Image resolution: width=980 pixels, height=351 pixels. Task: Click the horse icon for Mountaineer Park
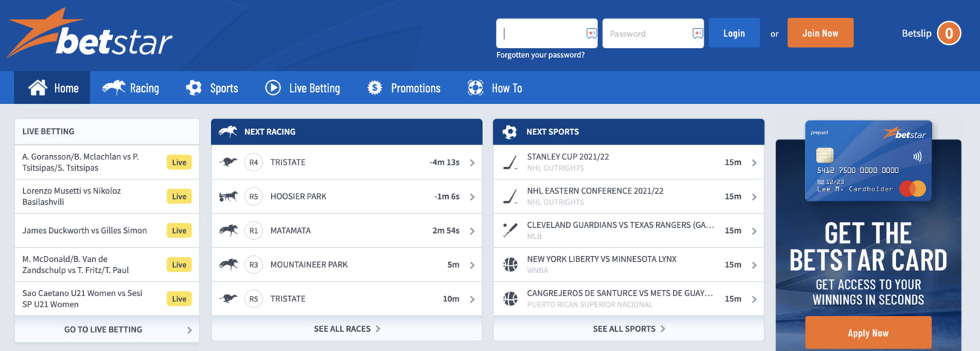tap(228, 265)
